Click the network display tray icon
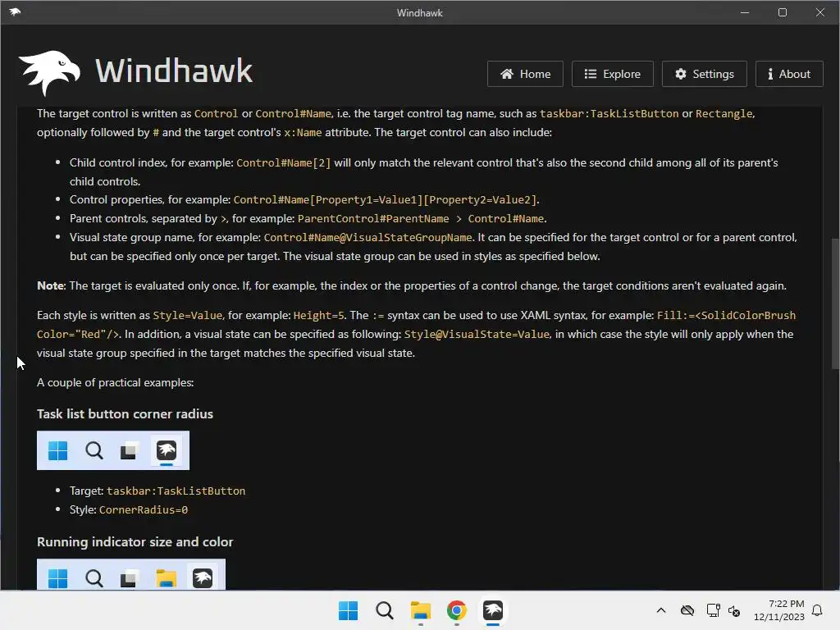The height and width of the screenshot is (630, 840). (x=713, y=610)
